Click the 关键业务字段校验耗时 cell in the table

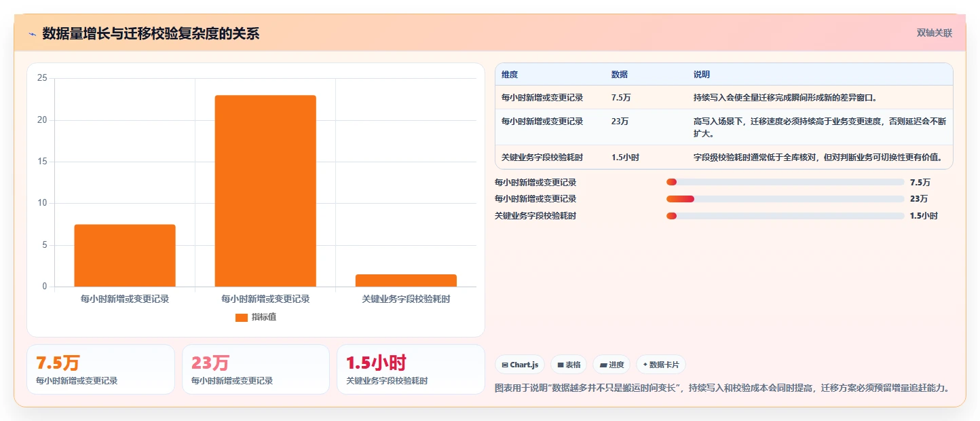[542, 158]
